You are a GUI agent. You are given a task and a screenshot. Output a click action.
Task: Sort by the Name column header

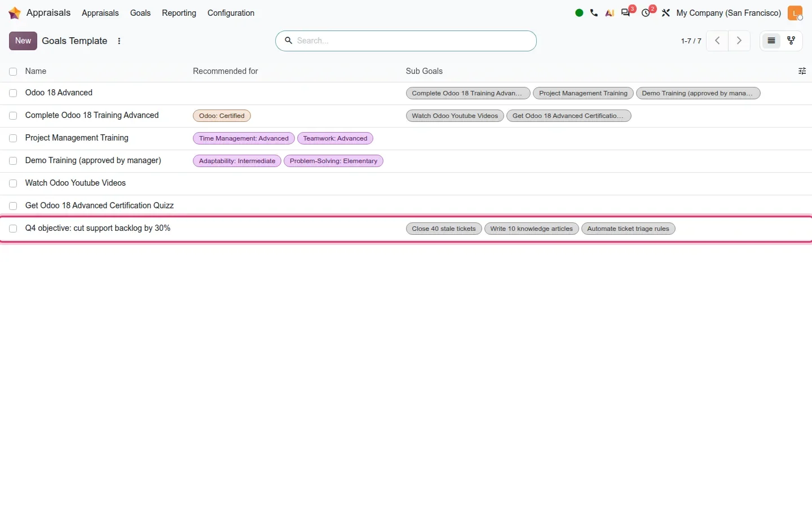pos(36,71)
